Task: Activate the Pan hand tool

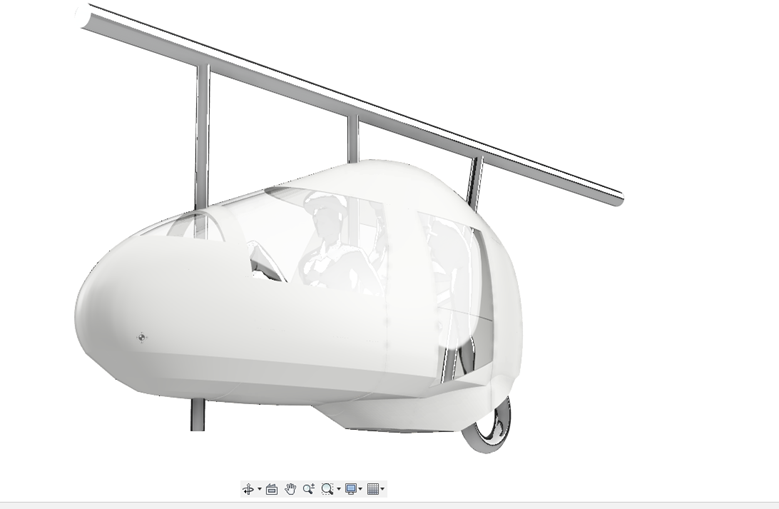Action: (290, 489)
